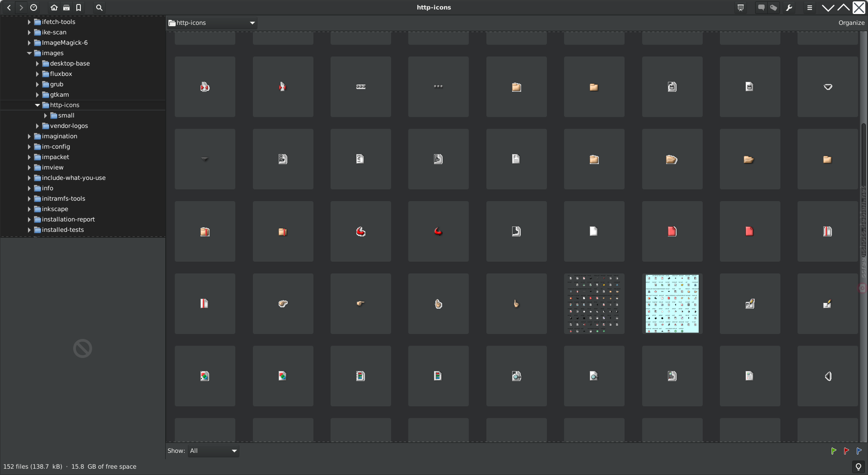The height and width of the screenshot is (475, 868).
Task: Collapse the images folder
Action: click(29, 53)
